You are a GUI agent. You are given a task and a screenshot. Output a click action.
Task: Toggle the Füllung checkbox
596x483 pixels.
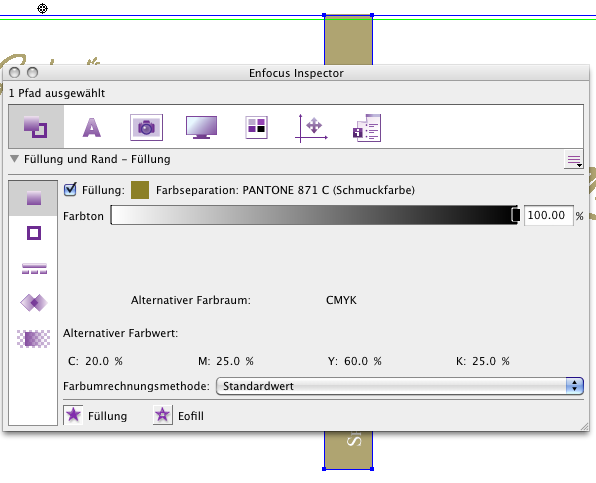tap(70, 189)
